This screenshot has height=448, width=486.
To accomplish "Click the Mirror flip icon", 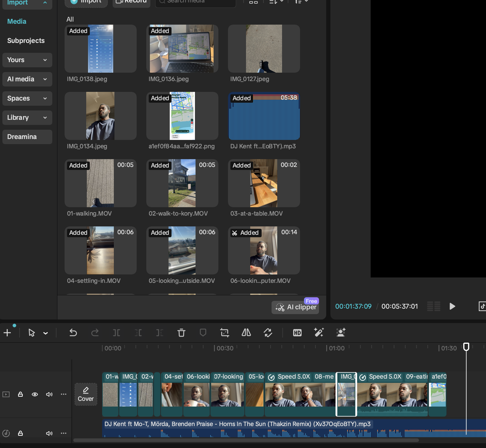I will pos(246,333).
